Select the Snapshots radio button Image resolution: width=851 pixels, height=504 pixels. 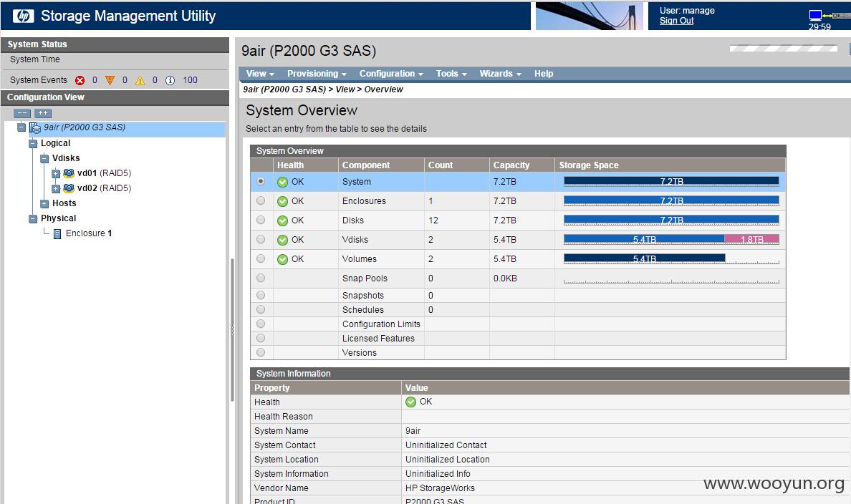[x=261, y=295]
